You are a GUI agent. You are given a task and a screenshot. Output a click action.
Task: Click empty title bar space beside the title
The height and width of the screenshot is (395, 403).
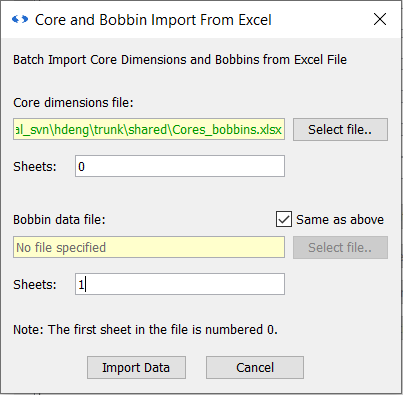(322, 19)
